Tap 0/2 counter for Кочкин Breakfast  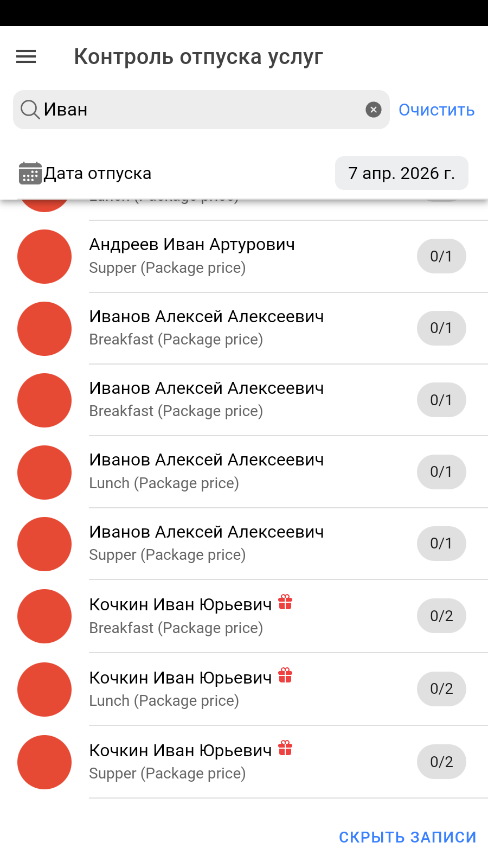coord(441,616)
